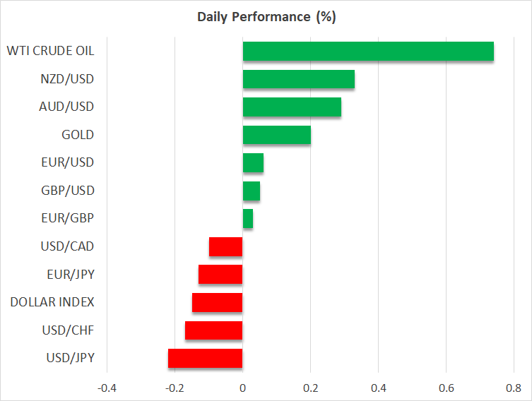Click the red Dollar Index bar

tap(218, 302)
